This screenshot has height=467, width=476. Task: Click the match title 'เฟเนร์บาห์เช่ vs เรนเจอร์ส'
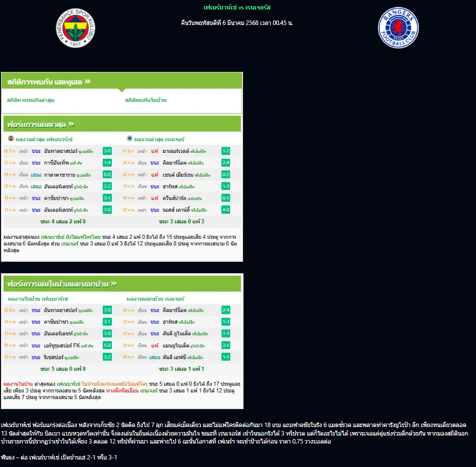237,7
